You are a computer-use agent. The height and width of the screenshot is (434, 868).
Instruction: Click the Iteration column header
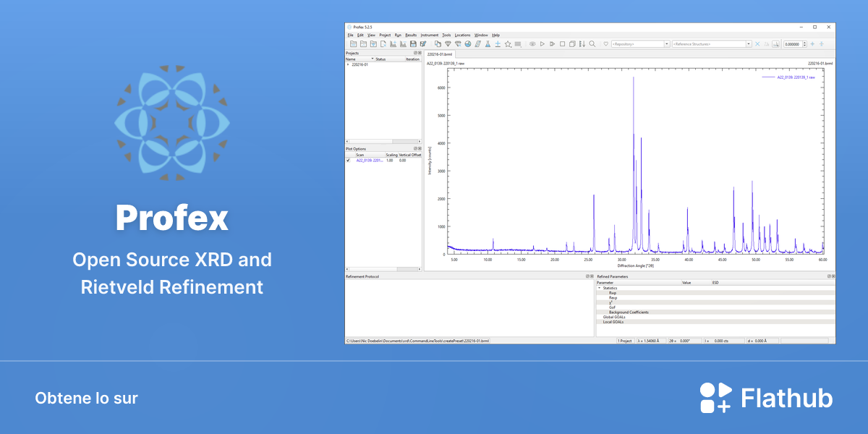pyautogui.click(x=412, y=59)
